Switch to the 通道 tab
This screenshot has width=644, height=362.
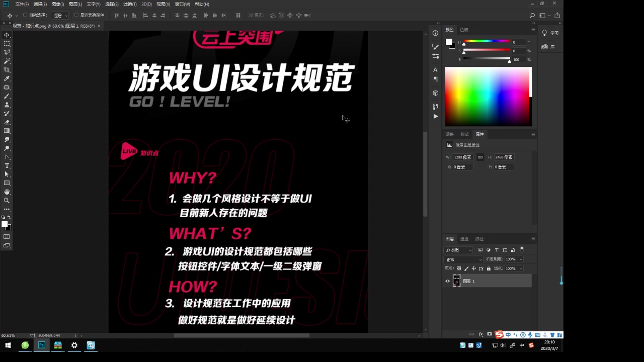464,239
